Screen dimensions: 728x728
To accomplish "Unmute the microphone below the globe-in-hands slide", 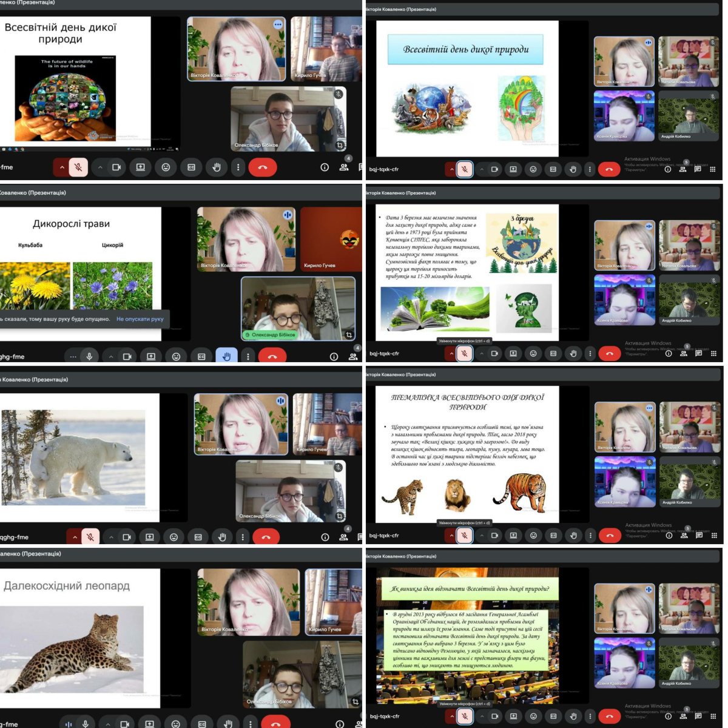I will (78, 167).
